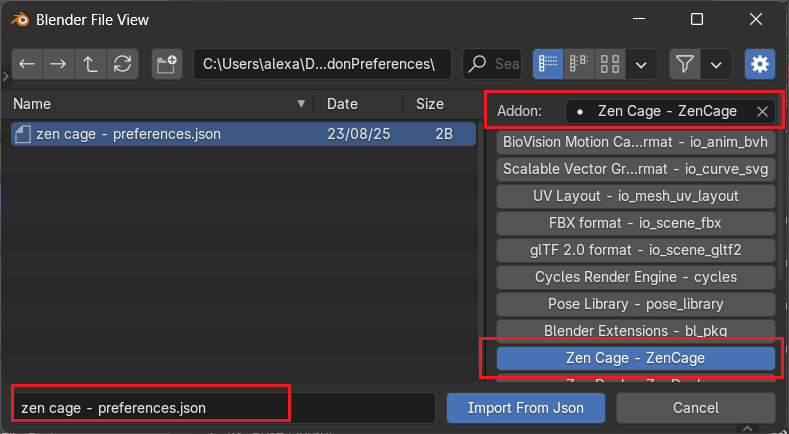The width and height of the screenshot is (789, 434).
Task: Open the display settings dropdown
Action: [641, 64]
